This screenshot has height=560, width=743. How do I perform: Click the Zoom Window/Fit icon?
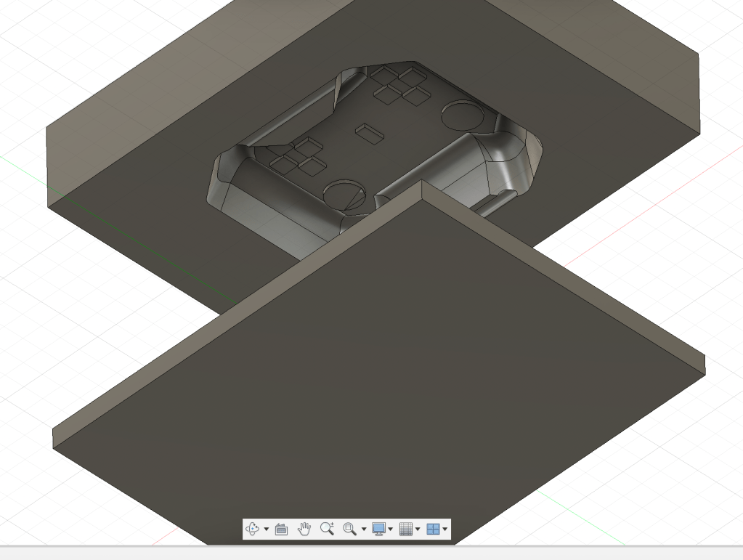point(349,529)
